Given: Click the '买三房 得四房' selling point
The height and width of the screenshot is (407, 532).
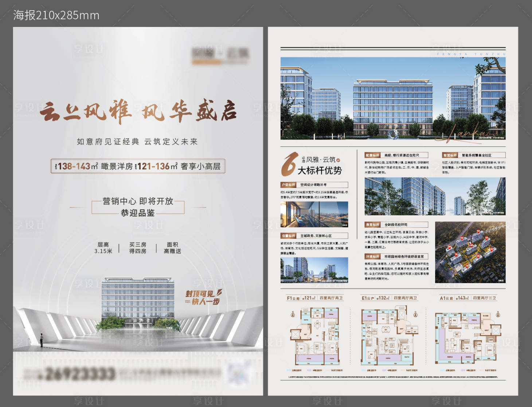Looking at the screenshot, I should coord(138,248).
